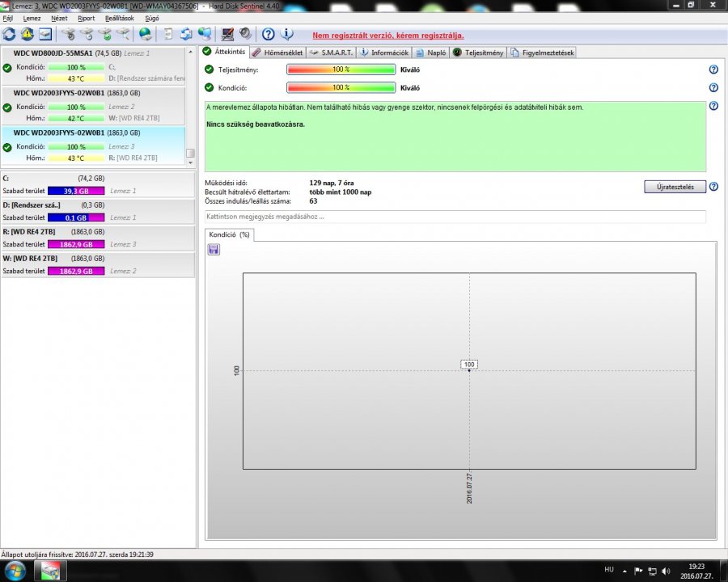This screenshot has width=728, height=582.
Task: Click the 100 data point on graph
Action: coord(469,370)
